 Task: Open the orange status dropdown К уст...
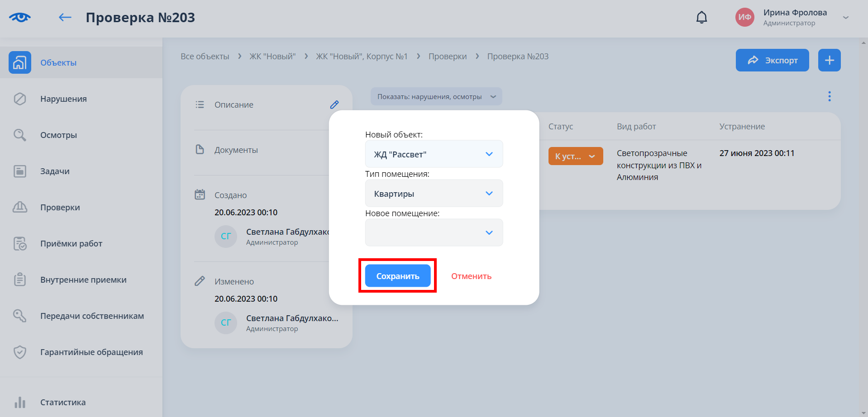click(x=575, y=156)
